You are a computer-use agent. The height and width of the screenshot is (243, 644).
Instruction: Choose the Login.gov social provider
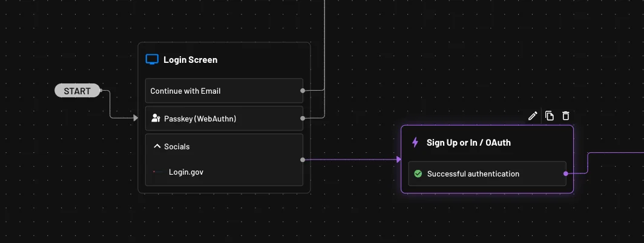(x=186, y=172)
